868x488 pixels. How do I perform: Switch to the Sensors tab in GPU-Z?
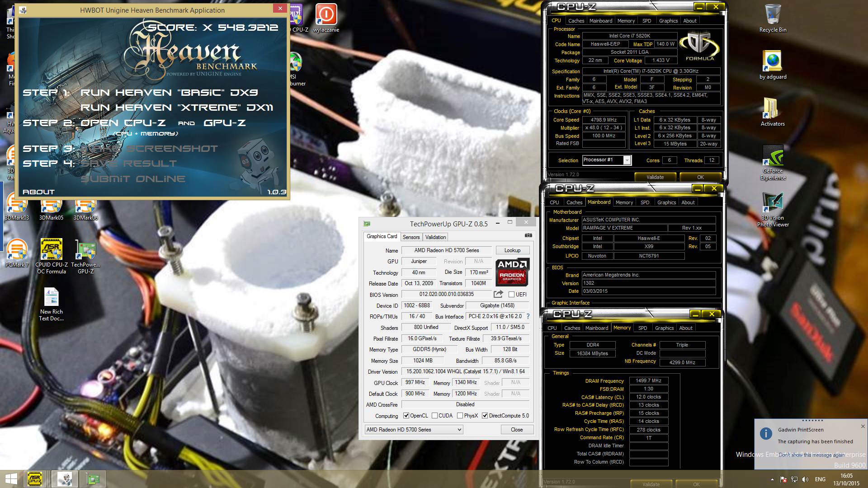coord(411,237)
